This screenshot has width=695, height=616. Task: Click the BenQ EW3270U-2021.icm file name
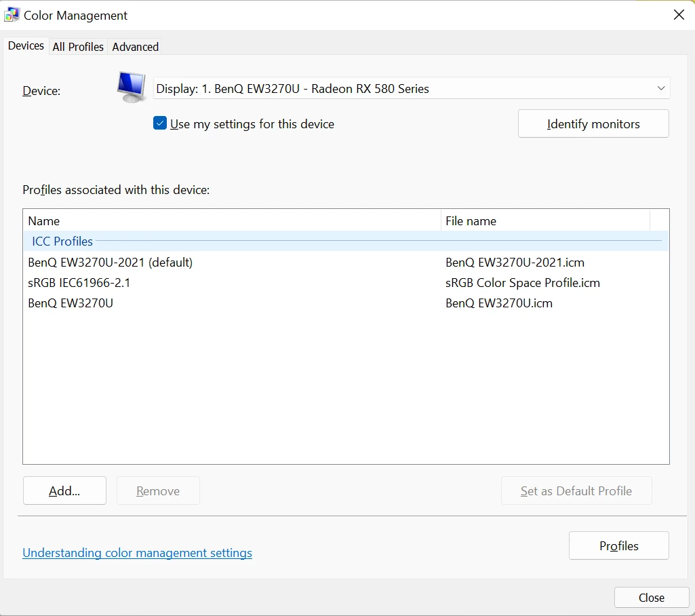(515, 262)
